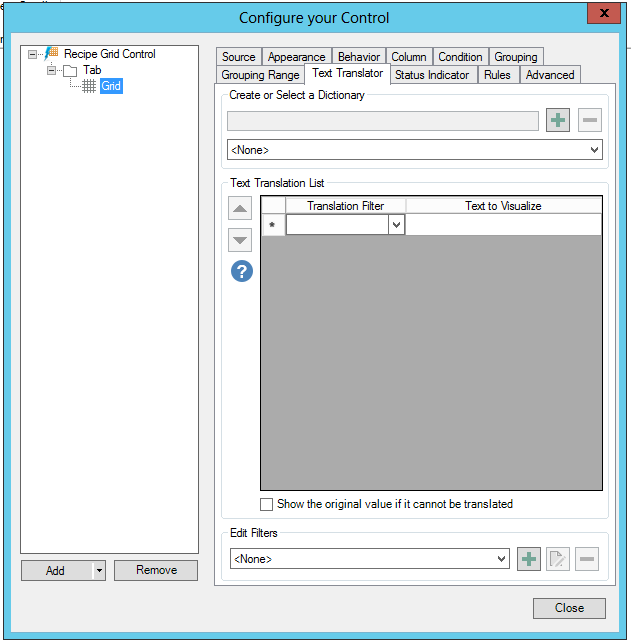631x642 pixels.
Task: Toggle show original value if untranslated checkbox
Action: (267, 504)
